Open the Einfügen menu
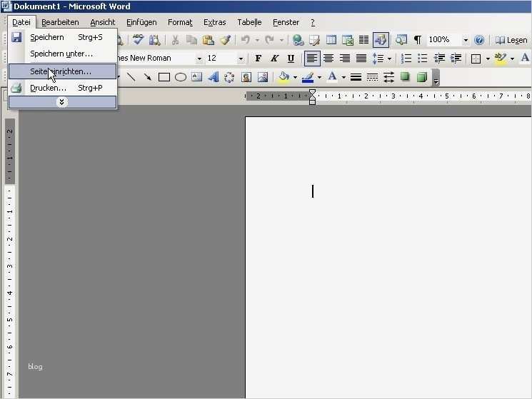 [x=141, y=22]
